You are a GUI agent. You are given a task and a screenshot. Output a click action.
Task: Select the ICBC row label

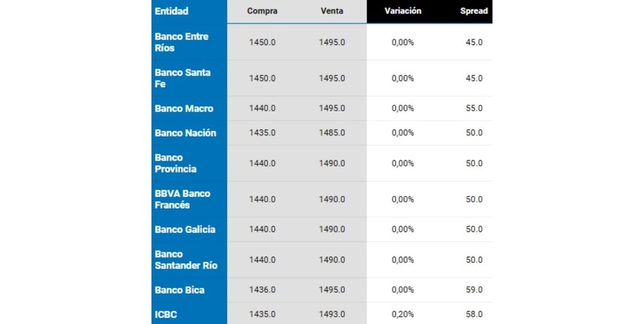pyautogui.click(x=166, y=314)
